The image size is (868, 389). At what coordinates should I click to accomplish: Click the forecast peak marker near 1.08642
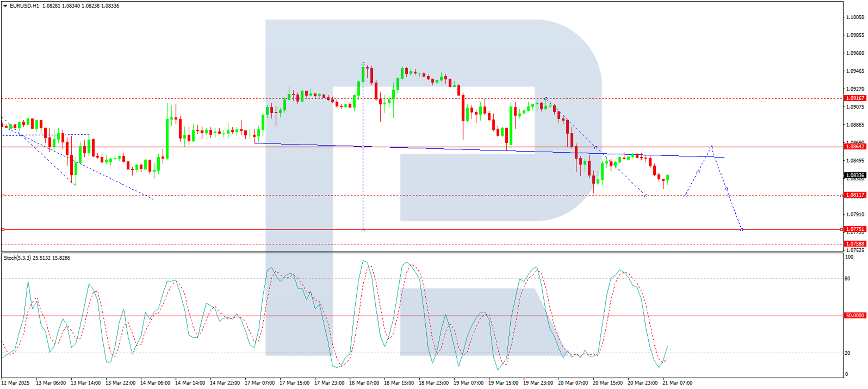[711, 146]
